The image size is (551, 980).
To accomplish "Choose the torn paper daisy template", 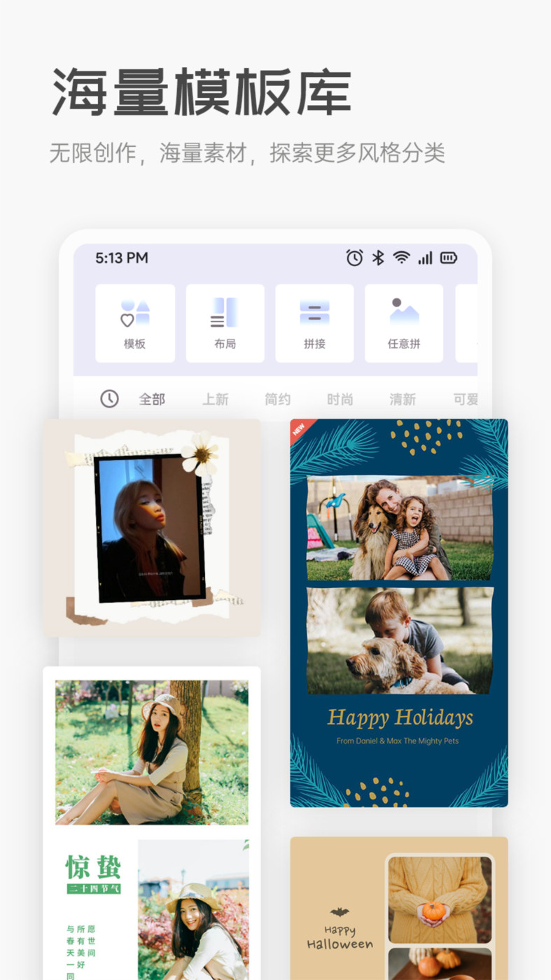I will 152,528.
